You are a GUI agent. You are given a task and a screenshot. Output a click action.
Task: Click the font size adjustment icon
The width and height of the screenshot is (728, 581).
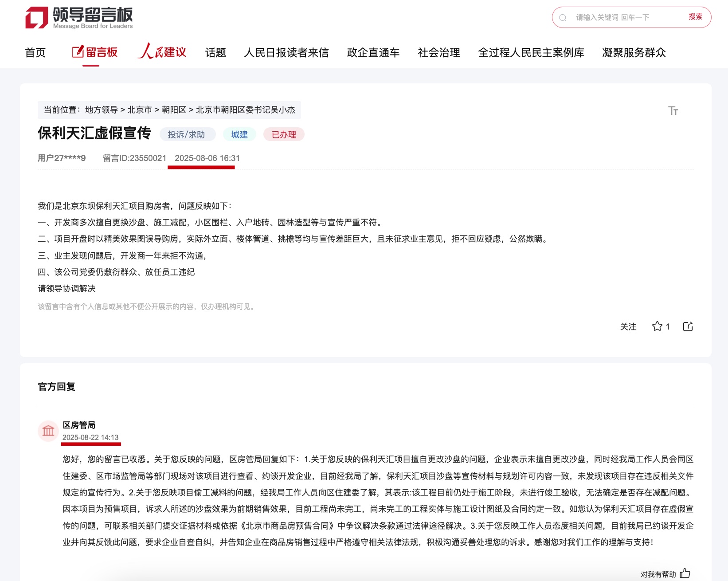click(x=673, y=110)
